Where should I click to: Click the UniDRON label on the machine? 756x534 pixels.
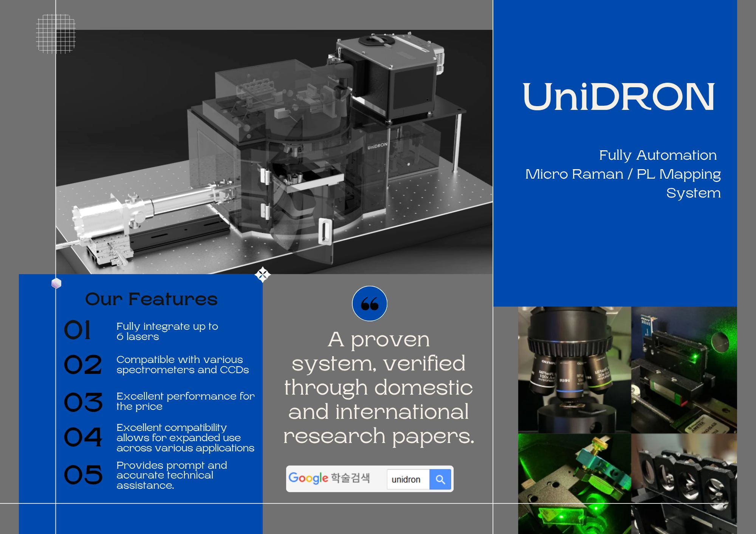click(377, 146)
